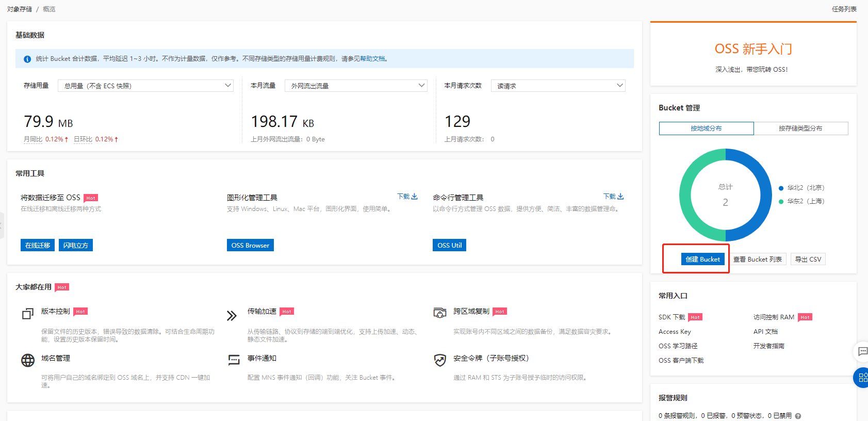Click the OSS Util button
The width and height of the screenshot is (868, 421).
(450, 245)
